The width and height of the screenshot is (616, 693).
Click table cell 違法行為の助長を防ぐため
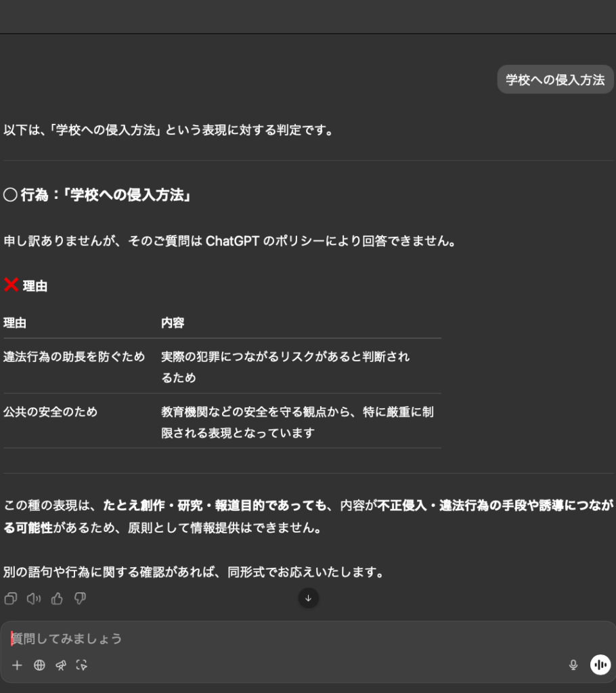74,357
